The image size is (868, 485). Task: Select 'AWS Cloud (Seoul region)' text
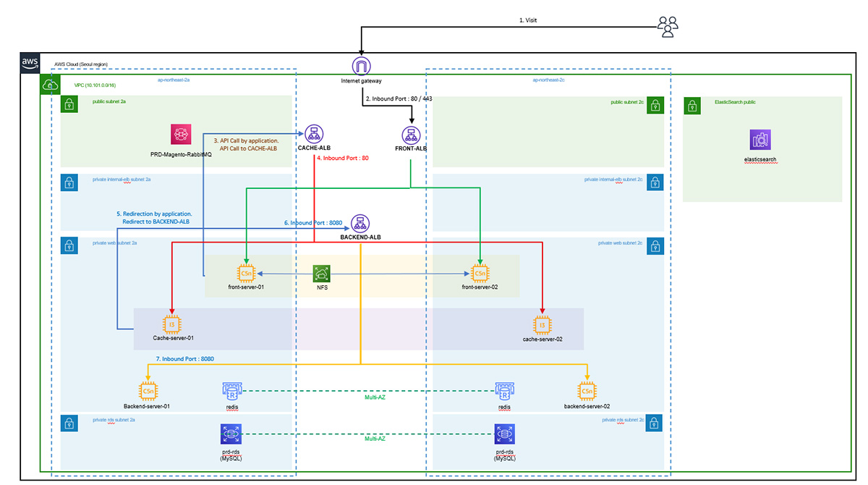81,64
